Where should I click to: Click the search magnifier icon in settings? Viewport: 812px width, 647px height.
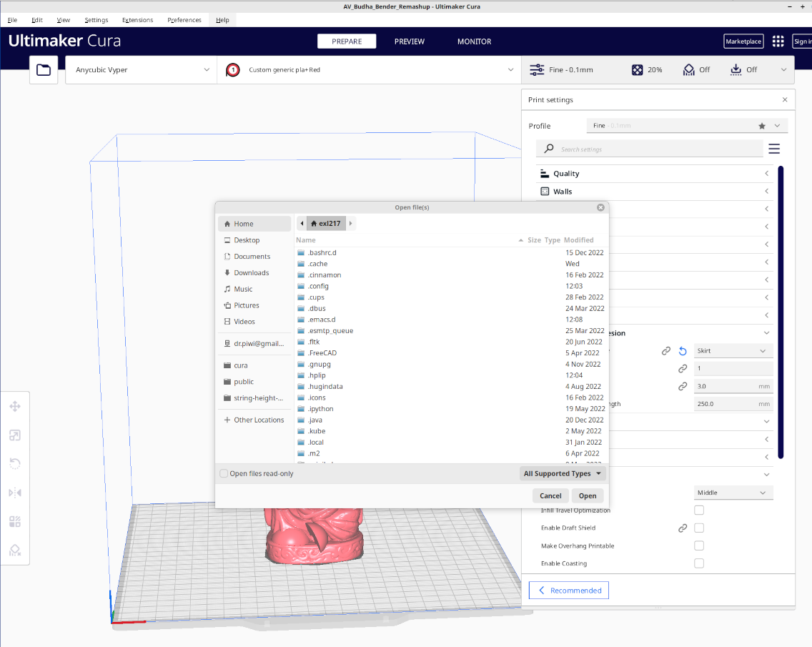point(549,149)
